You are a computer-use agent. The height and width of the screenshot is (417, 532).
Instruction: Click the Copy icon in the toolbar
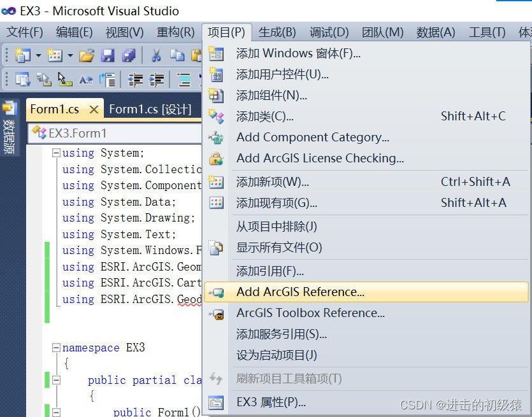click(x=177, y=56)
